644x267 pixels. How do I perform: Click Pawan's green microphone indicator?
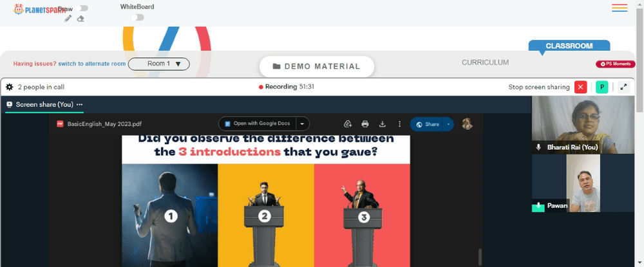tap(538, 207)
